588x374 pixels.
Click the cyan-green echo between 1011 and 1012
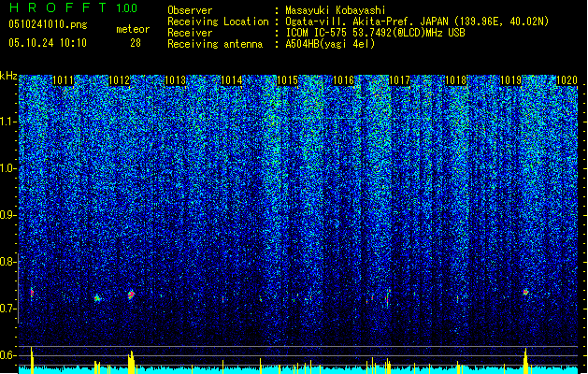[x=97, y=298]
